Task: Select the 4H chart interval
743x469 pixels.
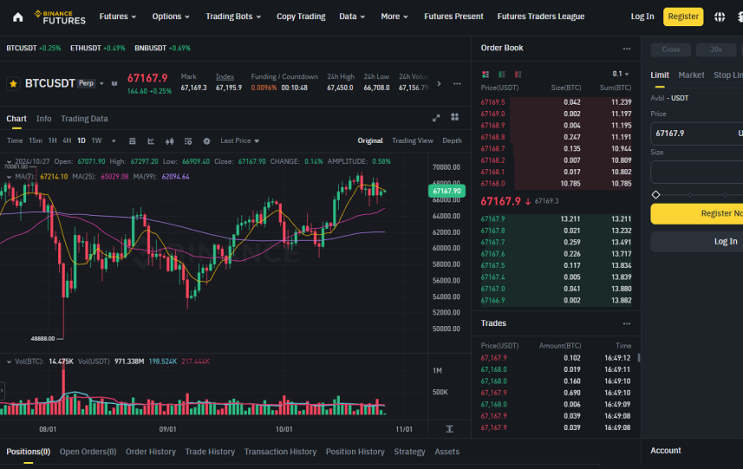Action: pyautogui.click(x=67, y=141)
